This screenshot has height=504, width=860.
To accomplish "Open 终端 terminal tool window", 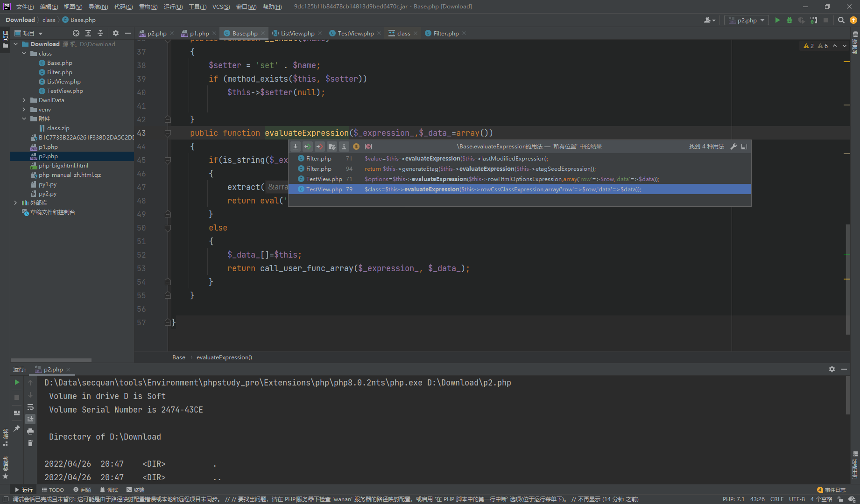I will tap(135, 490).
